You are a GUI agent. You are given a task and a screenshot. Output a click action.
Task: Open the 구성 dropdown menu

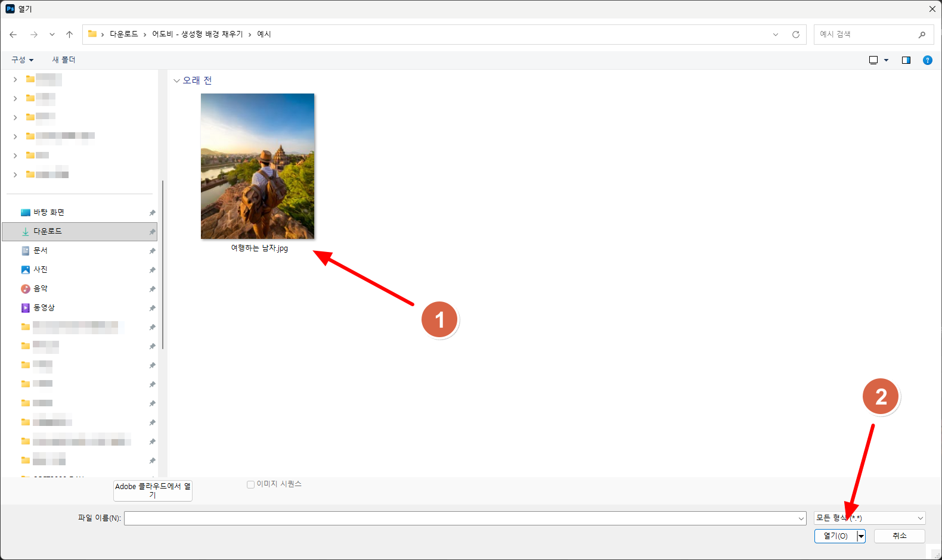[22, 60]
